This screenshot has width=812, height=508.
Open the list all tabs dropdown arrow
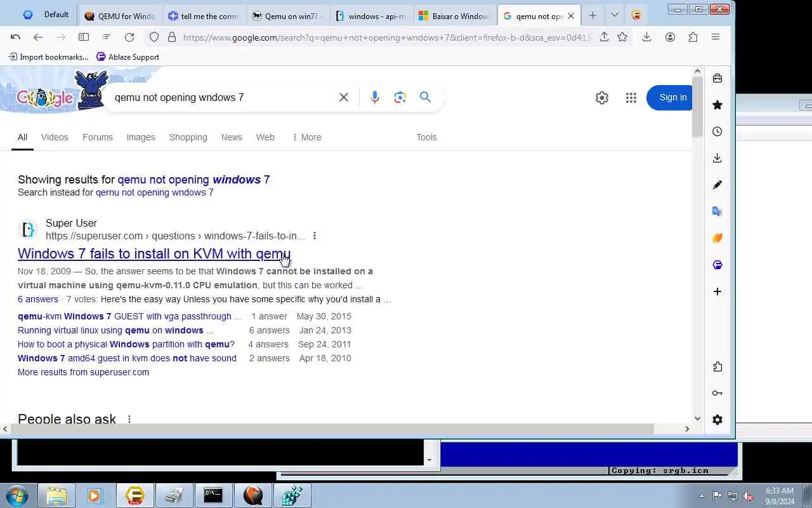614,15
